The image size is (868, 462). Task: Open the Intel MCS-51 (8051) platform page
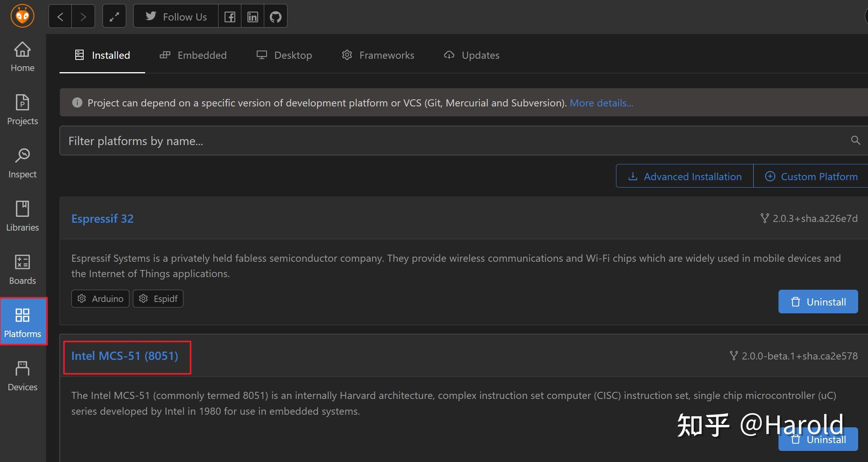click(125, 356)
